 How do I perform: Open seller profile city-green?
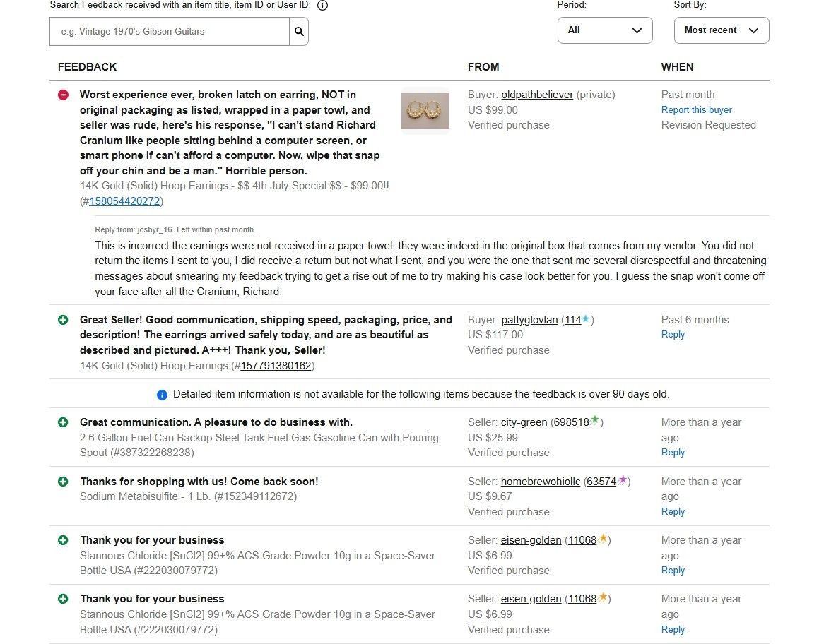pyautogui.click(x=524, y=422)
